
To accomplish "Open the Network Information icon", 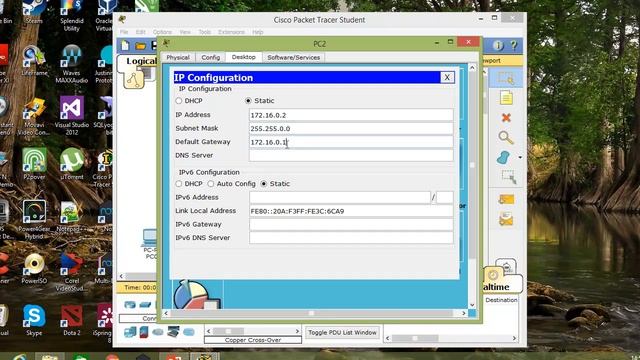I will [x=498, y=46].
